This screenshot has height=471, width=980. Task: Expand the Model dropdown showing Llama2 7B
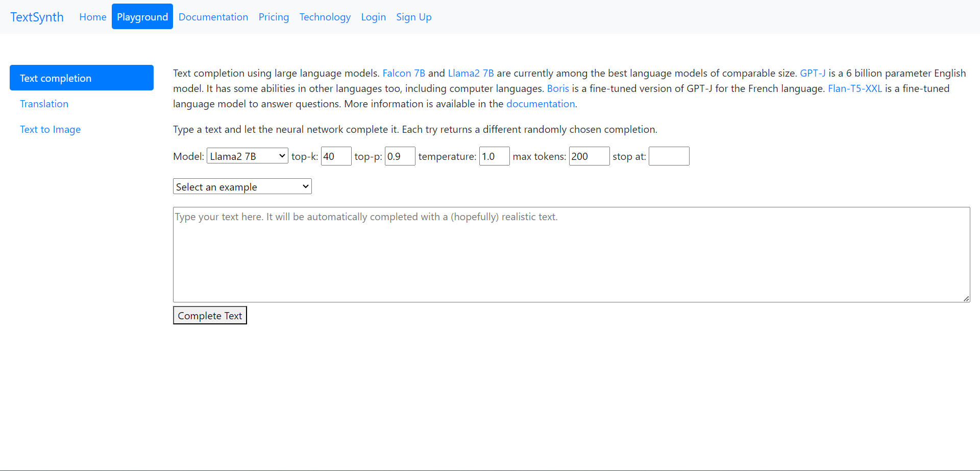247,156
